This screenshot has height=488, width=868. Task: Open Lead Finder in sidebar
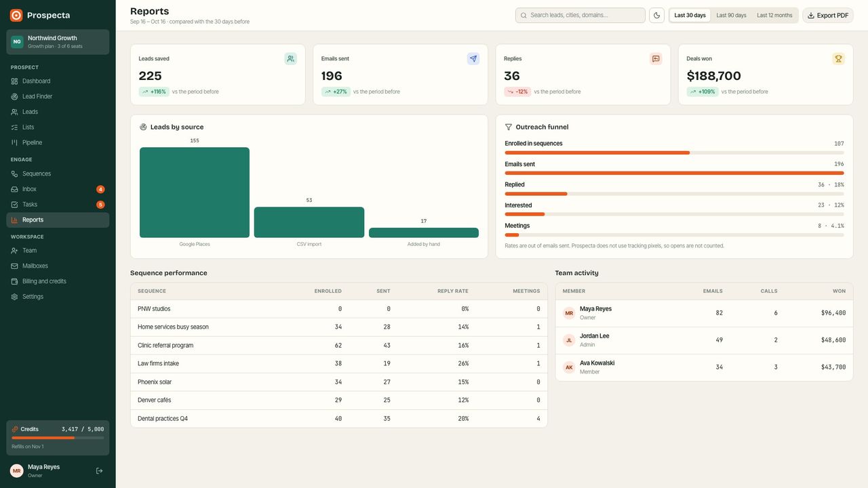click(58, 96)
